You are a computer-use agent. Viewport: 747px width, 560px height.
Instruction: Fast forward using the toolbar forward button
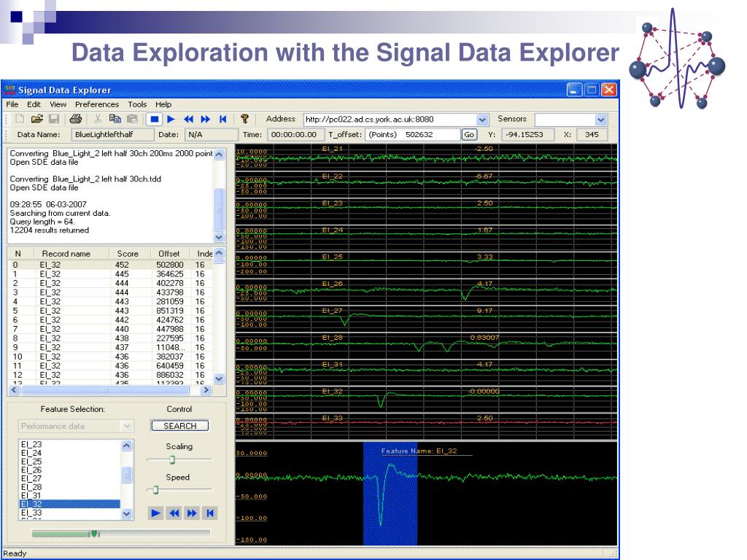pyautogui.click(x=206, y=120)
